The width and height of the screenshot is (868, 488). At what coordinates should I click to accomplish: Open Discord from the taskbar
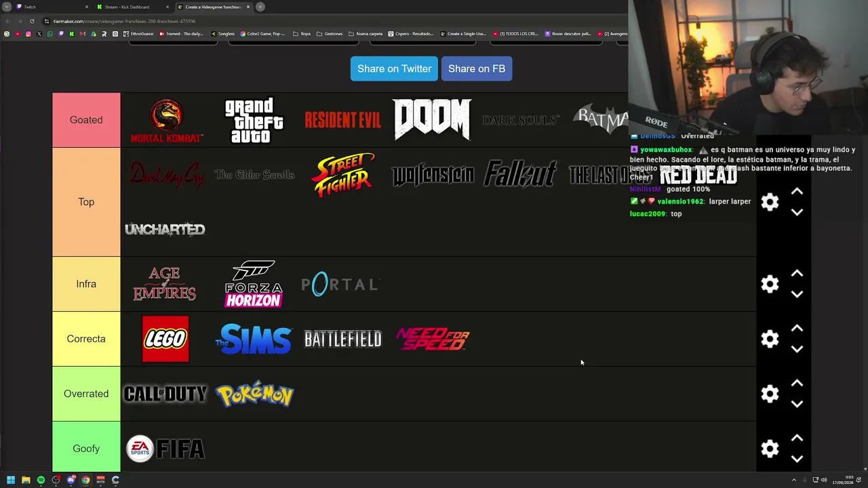point(71,480)
